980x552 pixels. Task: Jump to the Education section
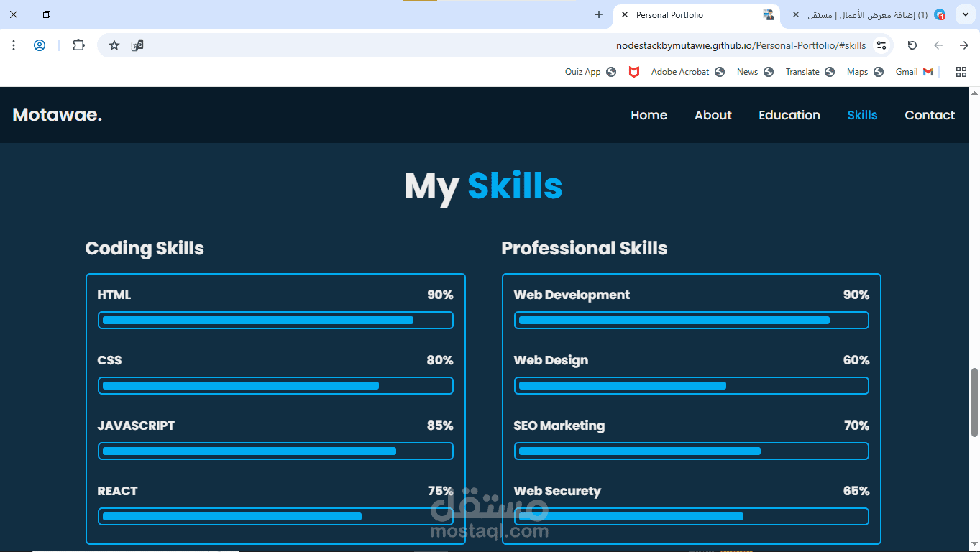pos(789,115)
